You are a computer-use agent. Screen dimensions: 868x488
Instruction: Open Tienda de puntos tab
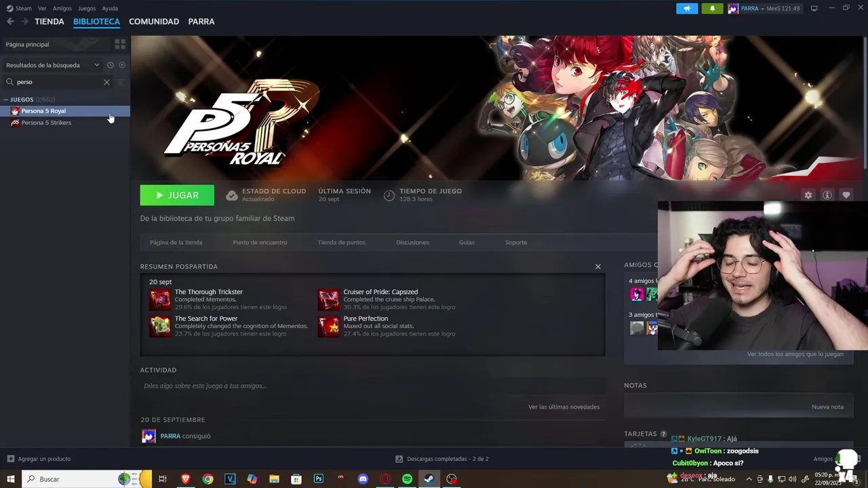(x=341, y=243)
